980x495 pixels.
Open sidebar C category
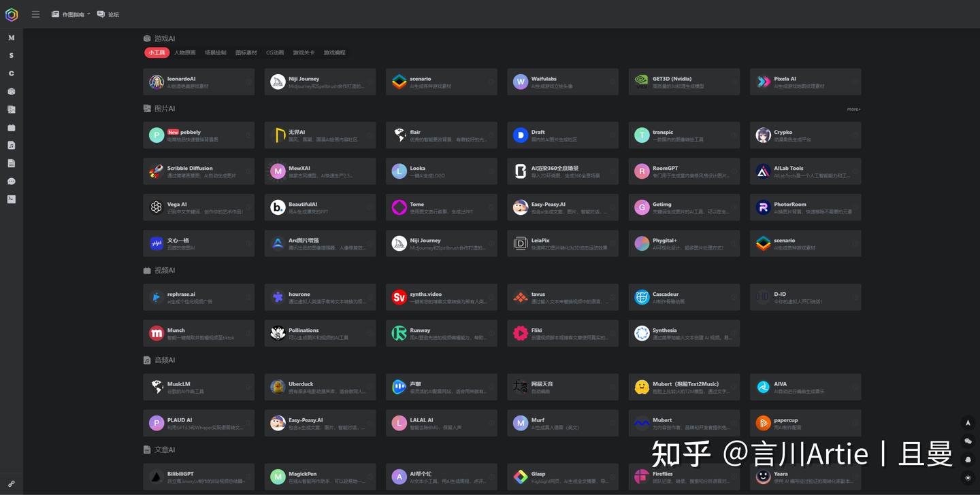[x=11, y=73]
